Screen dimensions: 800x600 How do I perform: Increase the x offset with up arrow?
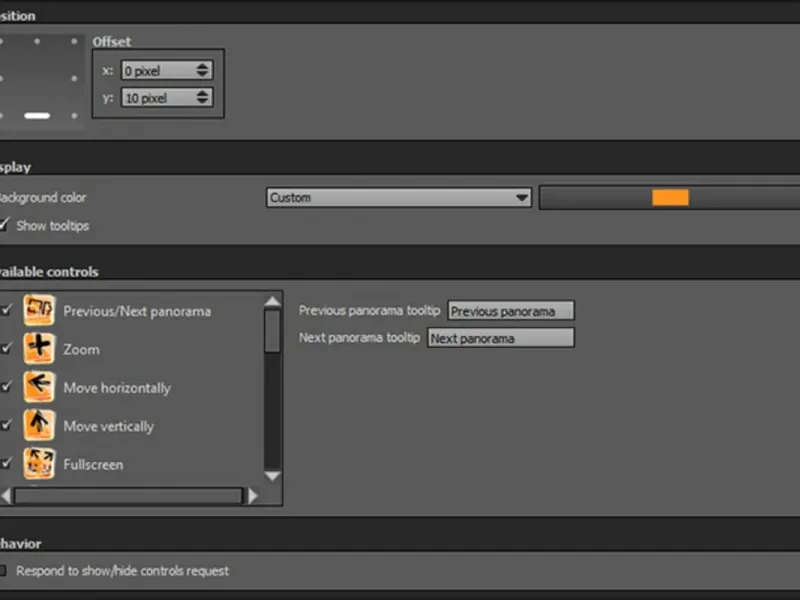coord(203,66)
